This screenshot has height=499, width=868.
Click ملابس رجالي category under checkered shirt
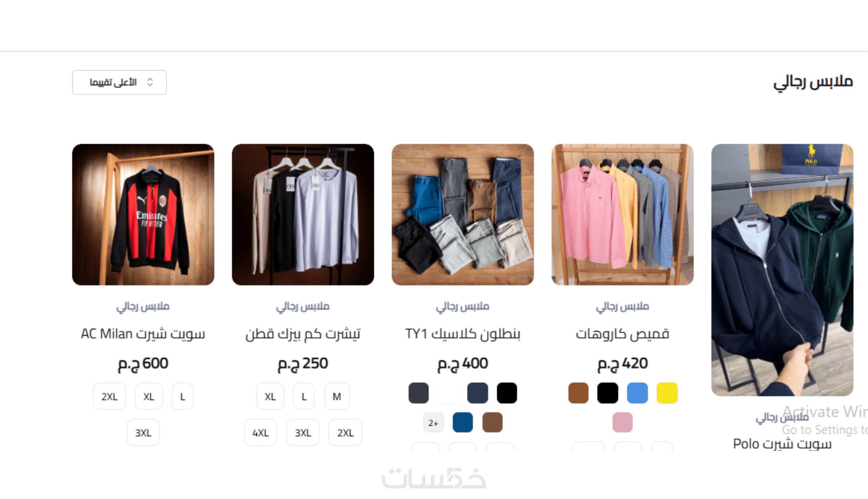[x=622, y=306]
